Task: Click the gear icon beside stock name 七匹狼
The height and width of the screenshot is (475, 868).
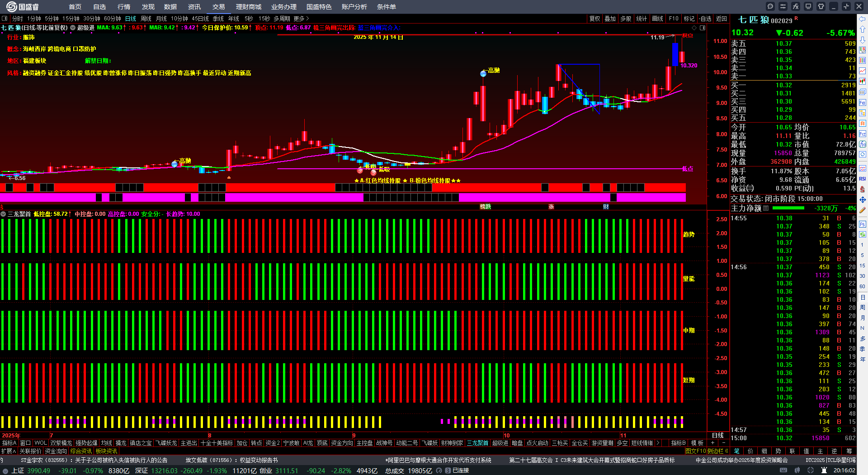Action: 73,28
